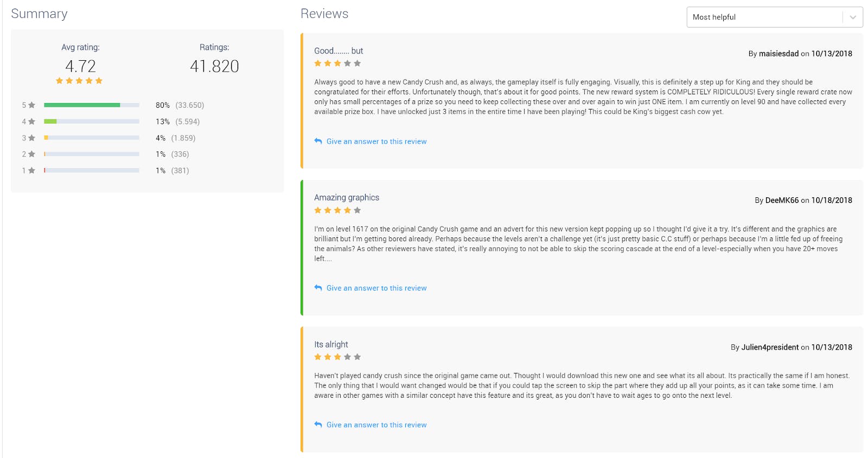
Task: Give an answer to the "Good........ but" review
Action: pos(376,141)
